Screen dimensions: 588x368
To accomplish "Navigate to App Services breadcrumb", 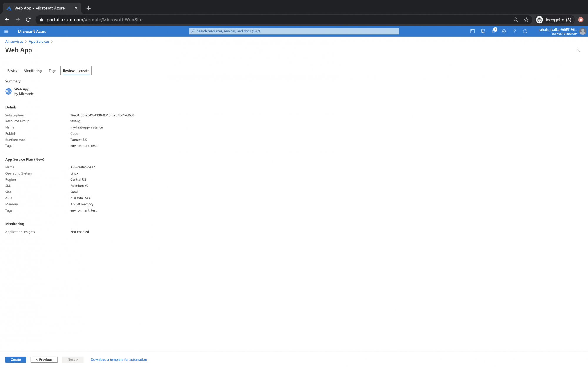I will (x=39, y=41).
